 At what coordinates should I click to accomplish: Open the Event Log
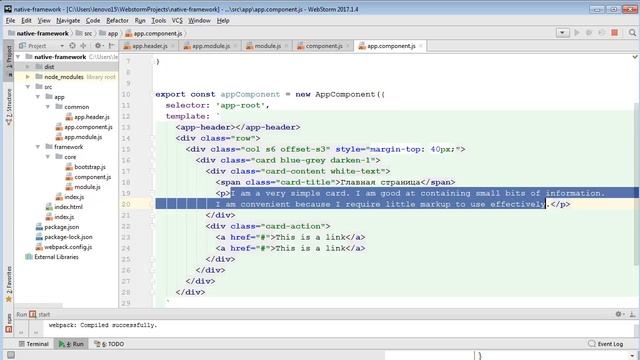(x=606, y=344)
